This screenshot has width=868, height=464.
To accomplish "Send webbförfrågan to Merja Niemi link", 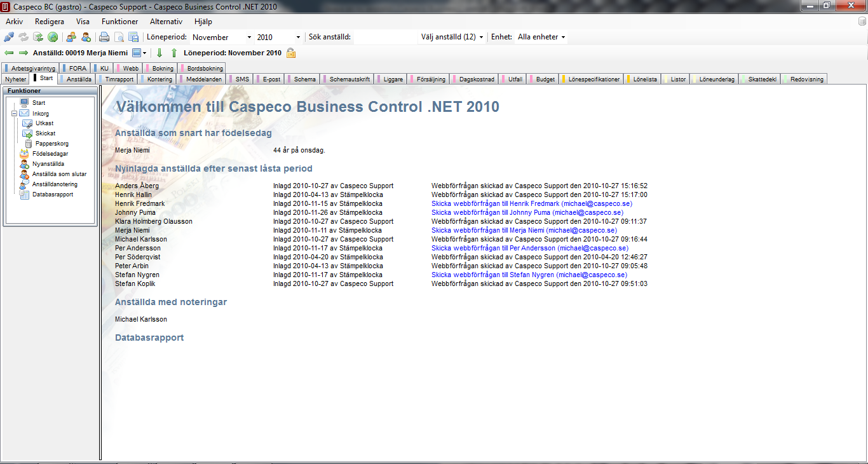I will [524, 230].
